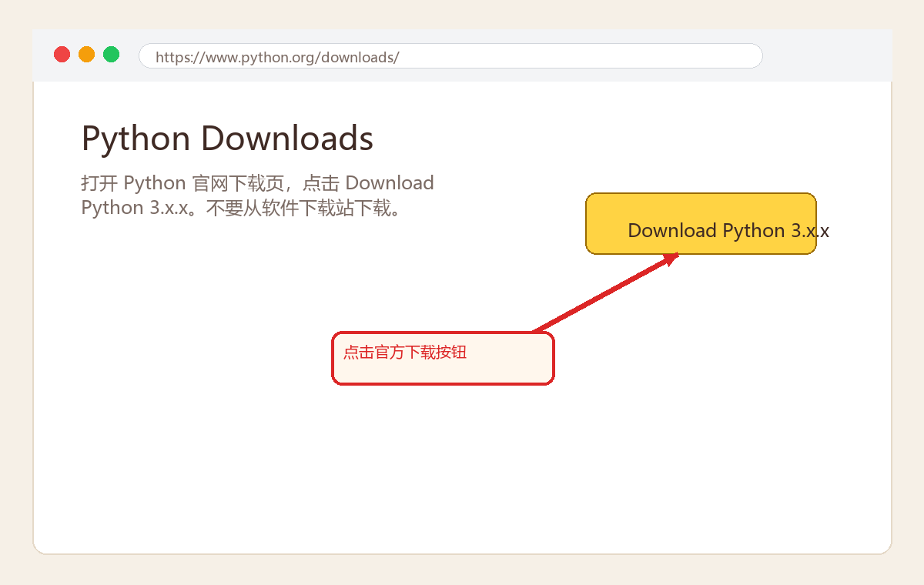Focus the python.org downloads address bar
This screenshot has width=924, height=585.
(450, 56)
